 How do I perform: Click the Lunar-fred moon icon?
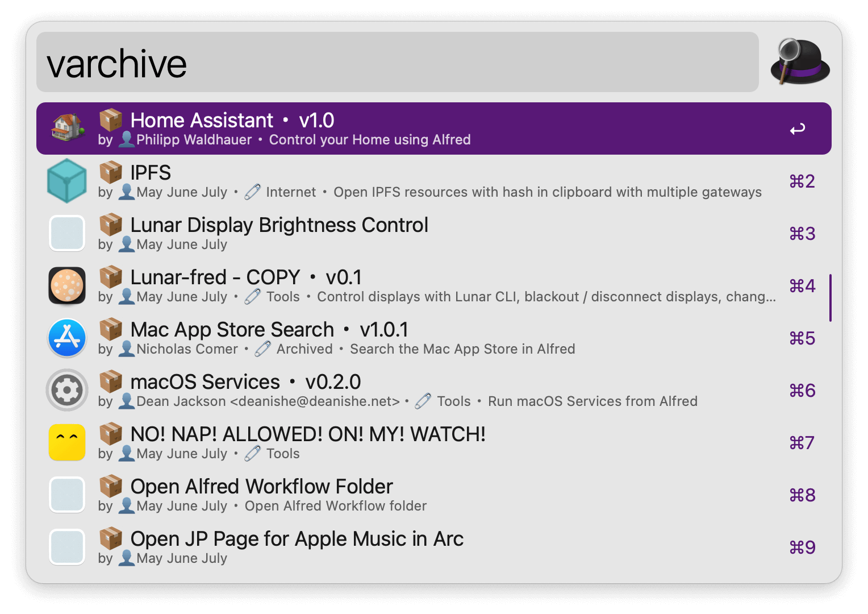(x=67, y=285)
